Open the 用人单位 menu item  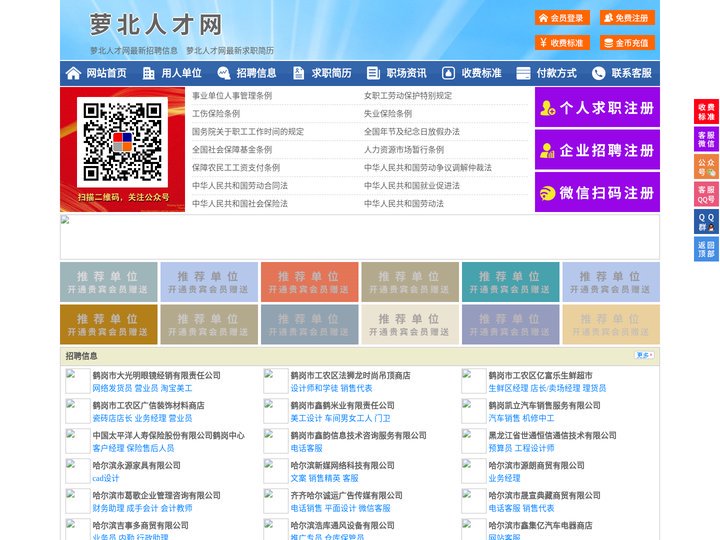click(x=181, y=73)
